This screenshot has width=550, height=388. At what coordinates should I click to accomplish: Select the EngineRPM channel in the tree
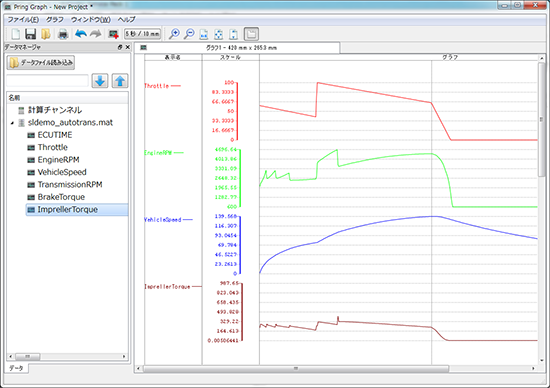[58, 160]
